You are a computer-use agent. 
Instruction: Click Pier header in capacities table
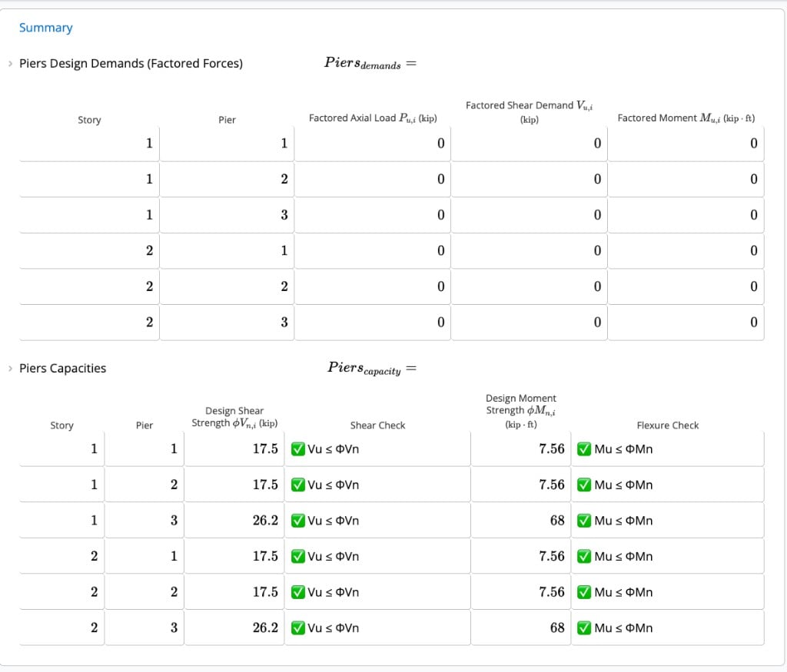(x=144, y=425)
